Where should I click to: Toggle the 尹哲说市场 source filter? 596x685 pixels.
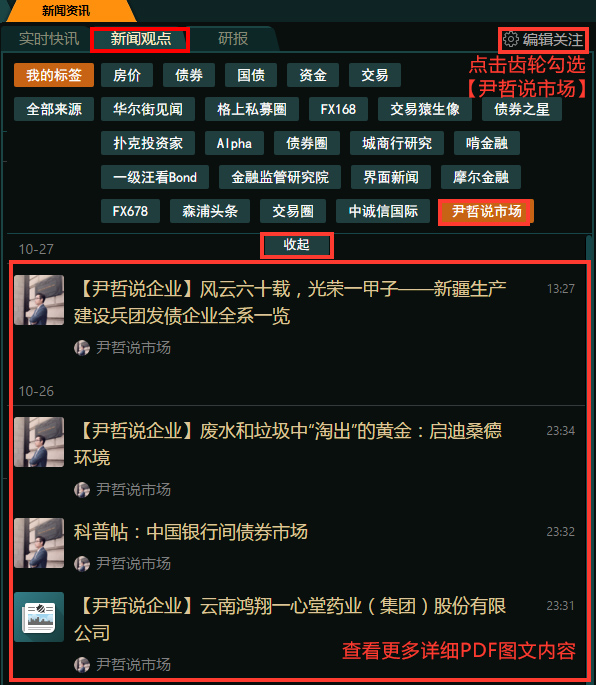(486, 211)
